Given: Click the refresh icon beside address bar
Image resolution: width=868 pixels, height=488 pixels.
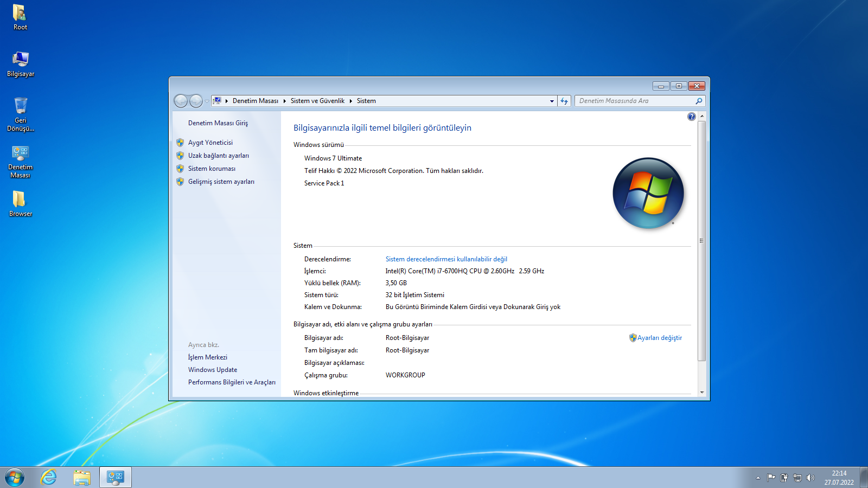Looking at the screenshot, I should click(x=564, y=101).
